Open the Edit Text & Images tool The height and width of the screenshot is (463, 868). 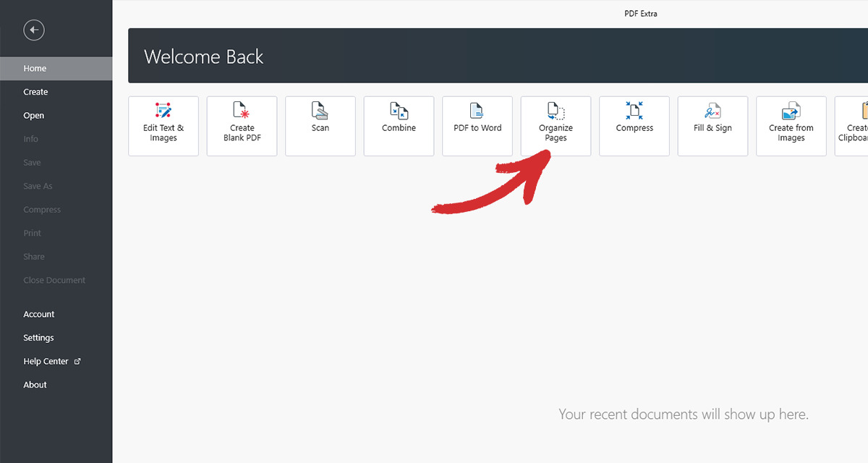tap(163, 126)
